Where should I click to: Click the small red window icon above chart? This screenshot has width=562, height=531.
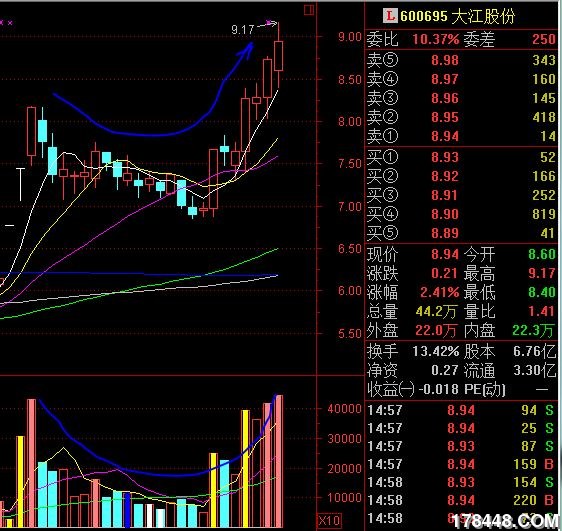(x=309, y=10)
